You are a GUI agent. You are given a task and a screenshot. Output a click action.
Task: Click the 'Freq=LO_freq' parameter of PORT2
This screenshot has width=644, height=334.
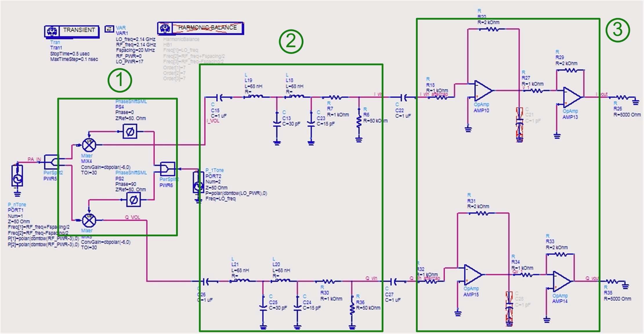click(220, 199)
